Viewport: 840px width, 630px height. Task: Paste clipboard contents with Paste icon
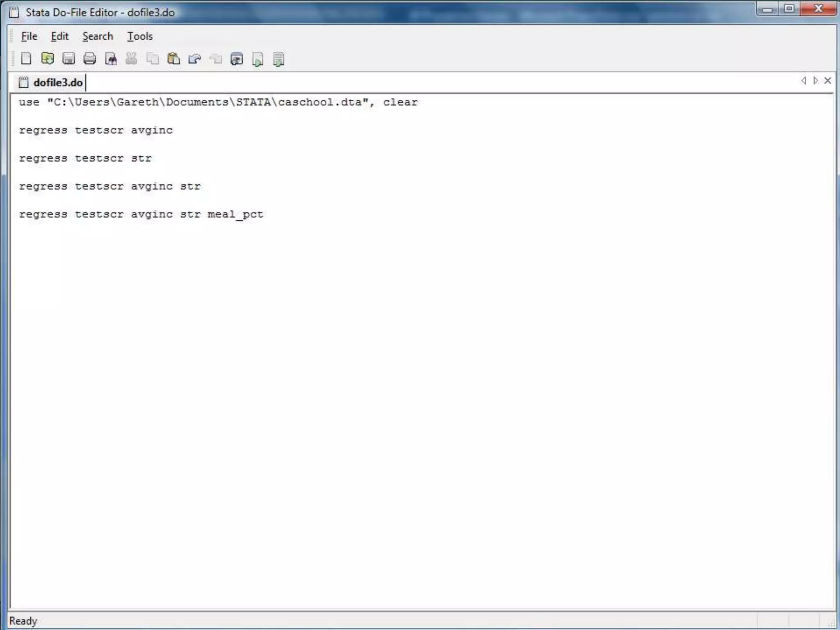[x=173, y=59]
